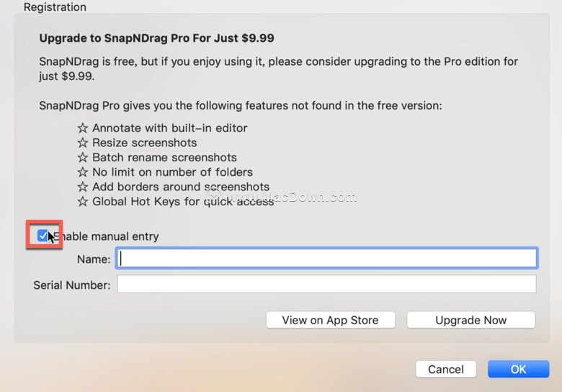Click the star beside No limit on folders

click(x=83, y=172)
